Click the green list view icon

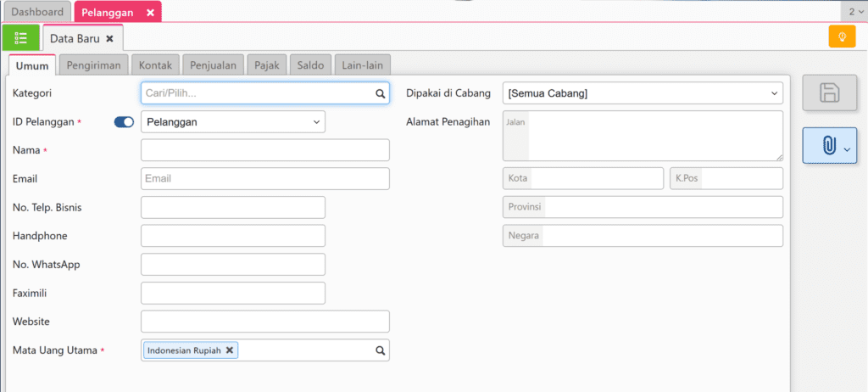tap(20, 38)
